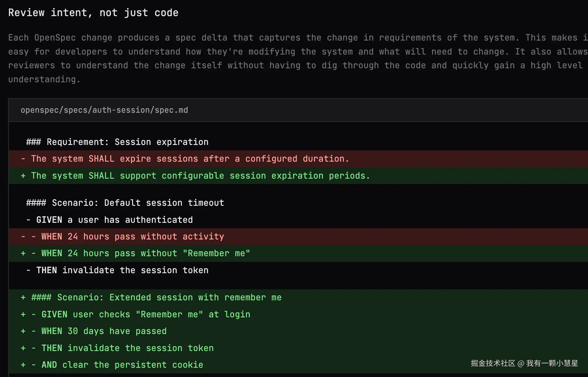
Task: Click the 'Scenario: Default session timeout' heading
Action: coord(125,203)
